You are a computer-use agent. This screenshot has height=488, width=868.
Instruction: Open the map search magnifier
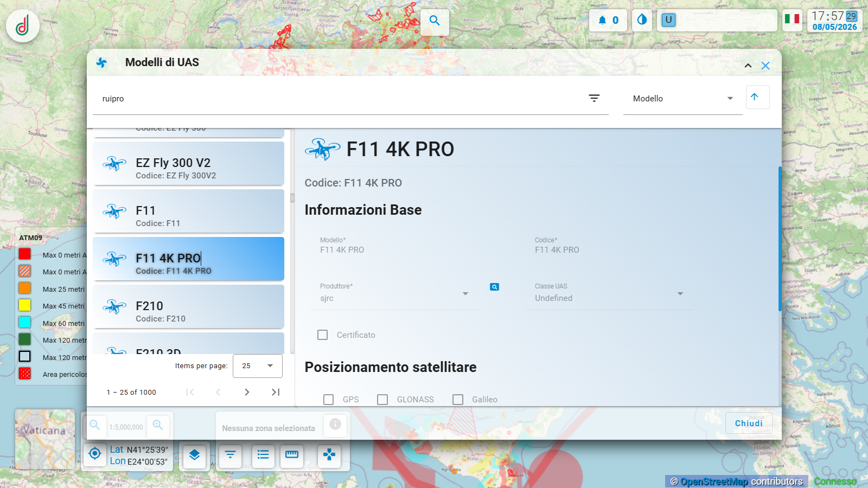pyautogui.click(x=435, y=21)
